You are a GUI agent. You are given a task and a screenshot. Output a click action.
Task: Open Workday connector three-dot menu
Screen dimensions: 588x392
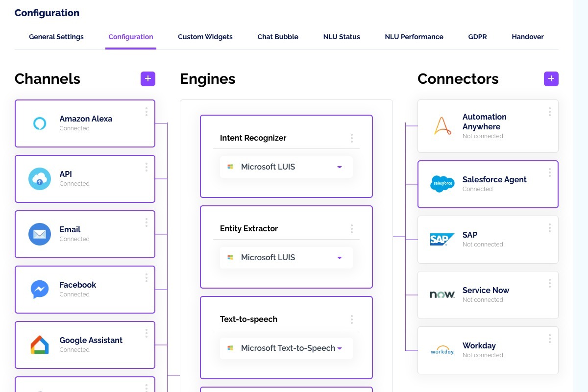point(549,339)
